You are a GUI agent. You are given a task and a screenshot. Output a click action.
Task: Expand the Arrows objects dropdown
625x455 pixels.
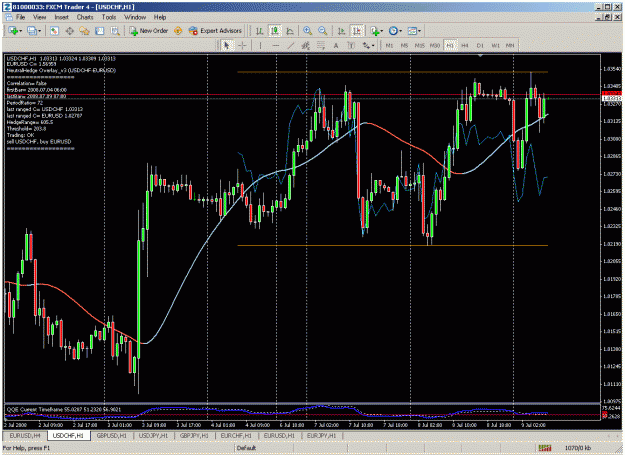(373, 45)
